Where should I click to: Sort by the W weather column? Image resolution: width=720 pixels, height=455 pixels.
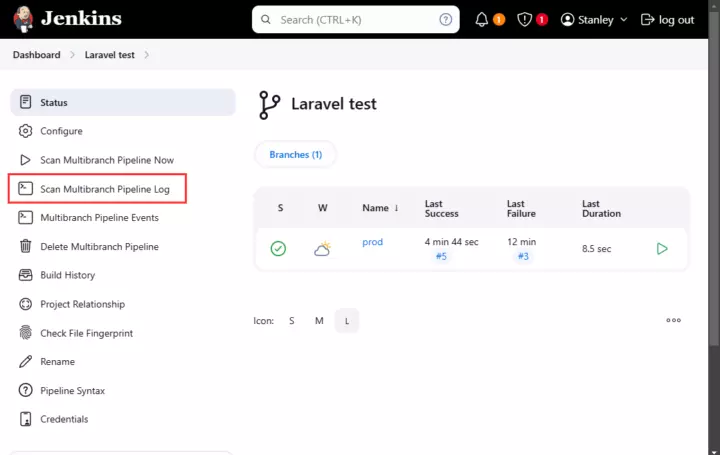(323, 208)
